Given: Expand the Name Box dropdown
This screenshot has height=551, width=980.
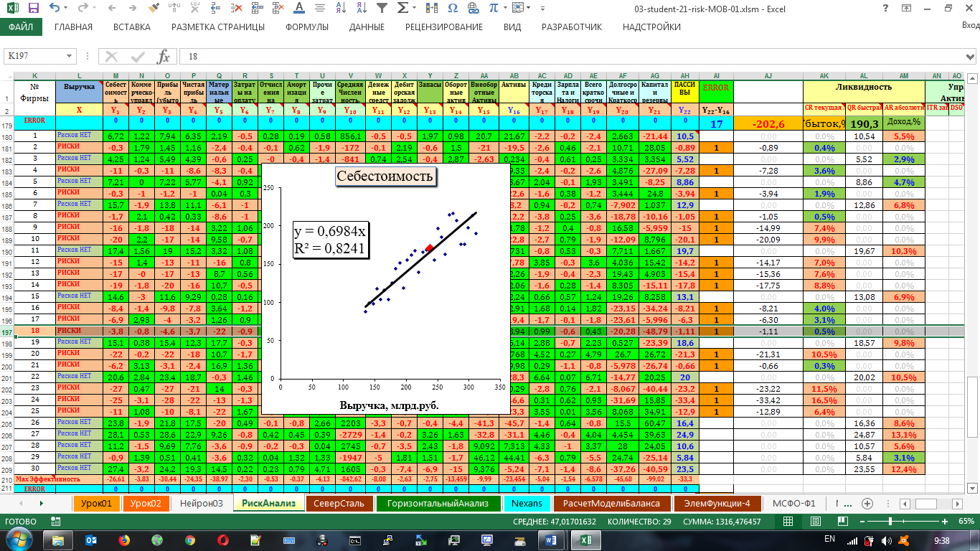Looking at the screenshot, I should [70, 57].
